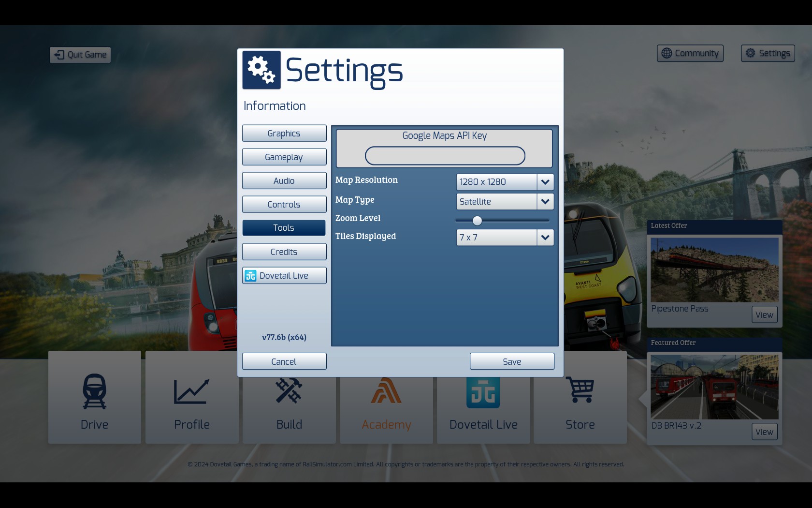Click the Quit Game exit icon
Image resolution: width=812 pixels, height=508 pixels.
point(59,55)
